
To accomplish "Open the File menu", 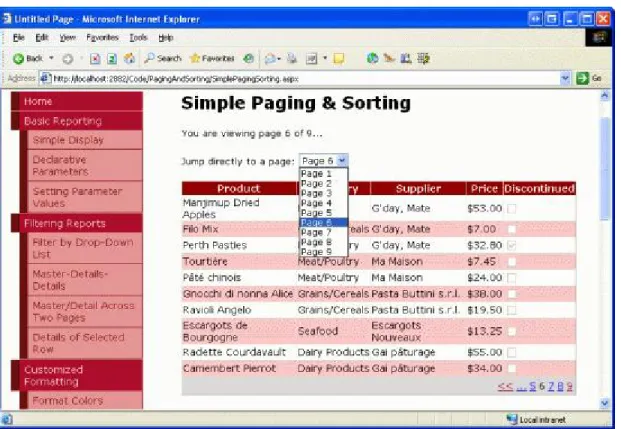I will (x=18, y=38).
